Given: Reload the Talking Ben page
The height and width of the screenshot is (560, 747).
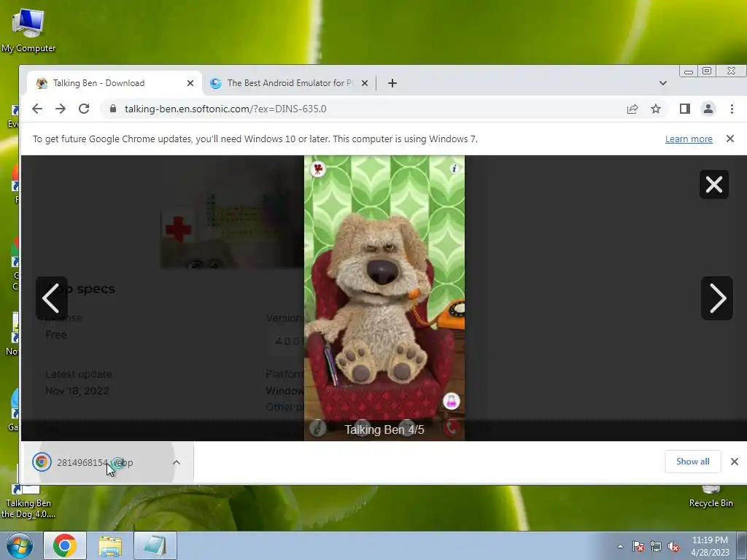Looking at the screenshot, I should coord(84,109).
